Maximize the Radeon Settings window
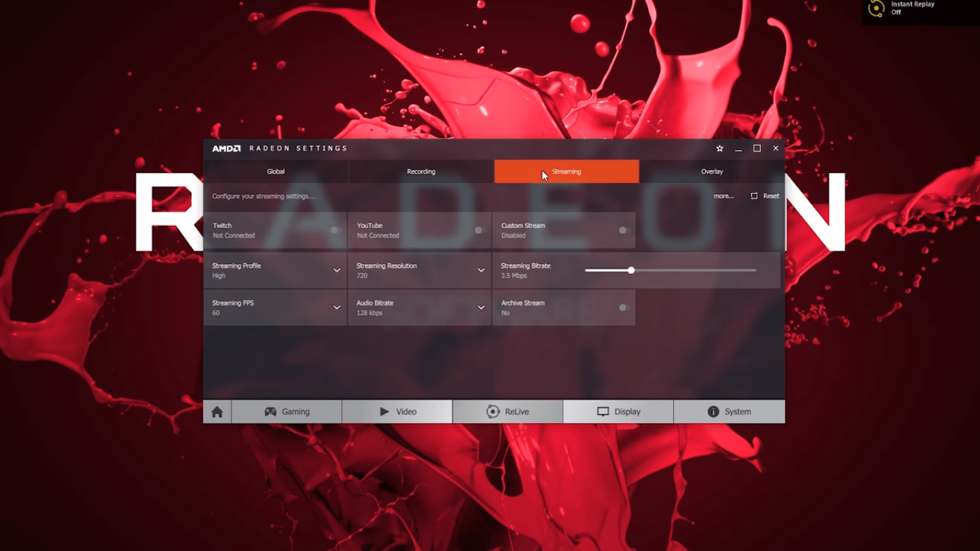This screenshot has width=980, height=551. click(x=757, y=149)
